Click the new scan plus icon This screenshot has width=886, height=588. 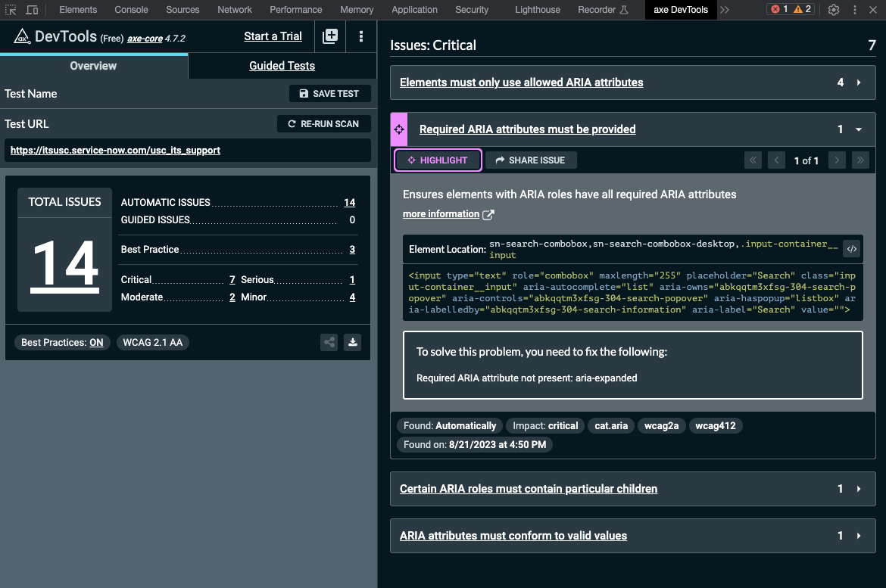pos(330,36)
